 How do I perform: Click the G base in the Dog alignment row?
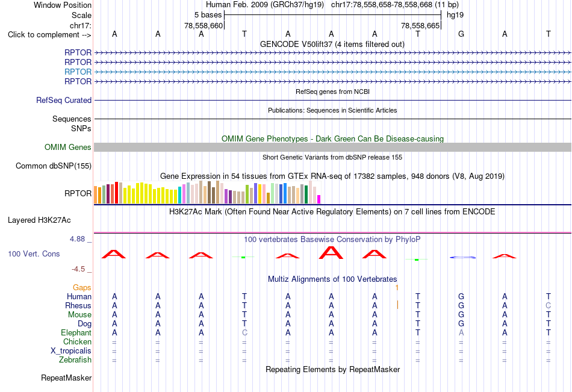[x=461, y=324]
